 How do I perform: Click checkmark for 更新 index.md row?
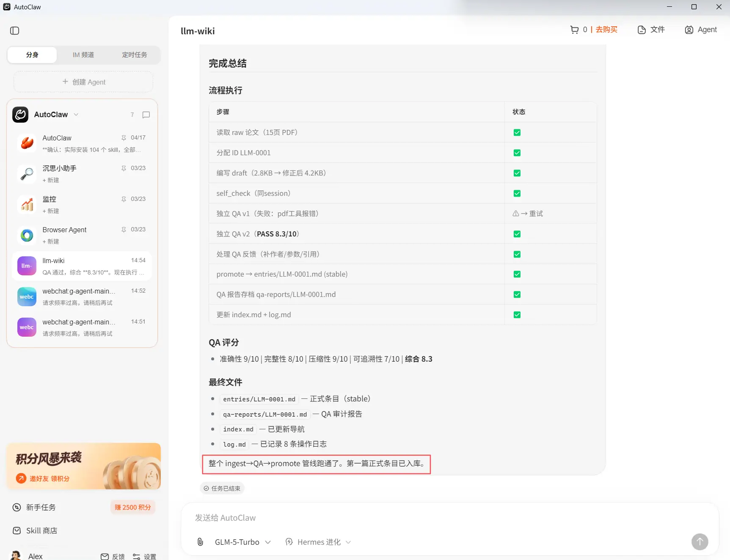517,315
